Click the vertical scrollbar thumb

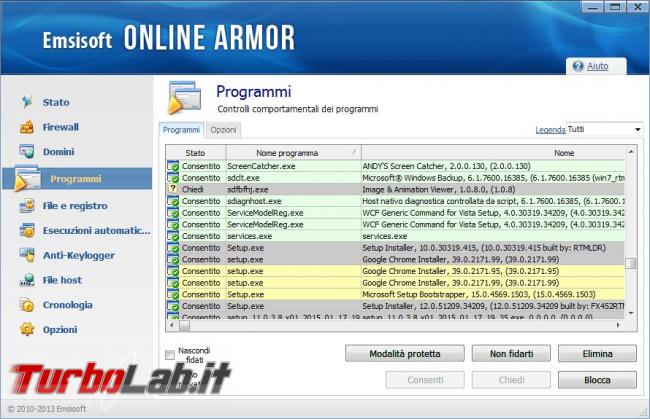[x=631, y=264]
